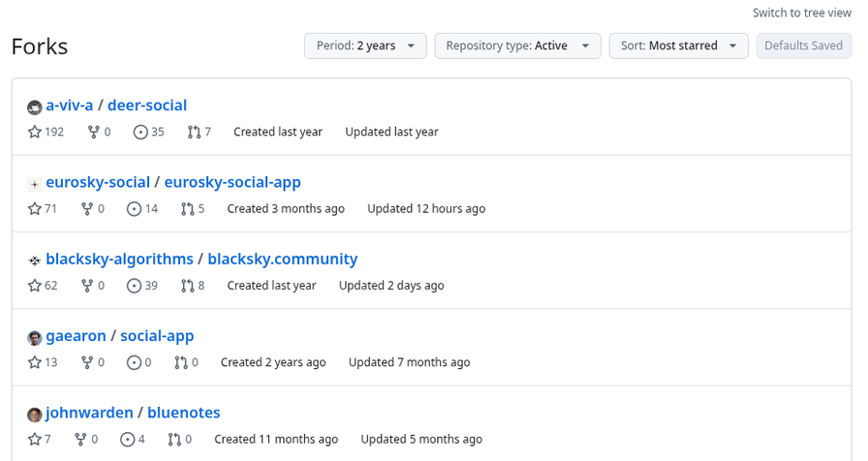Open the a-viv-a user profile link
868x461 pixels.
[x=70, y=106]
